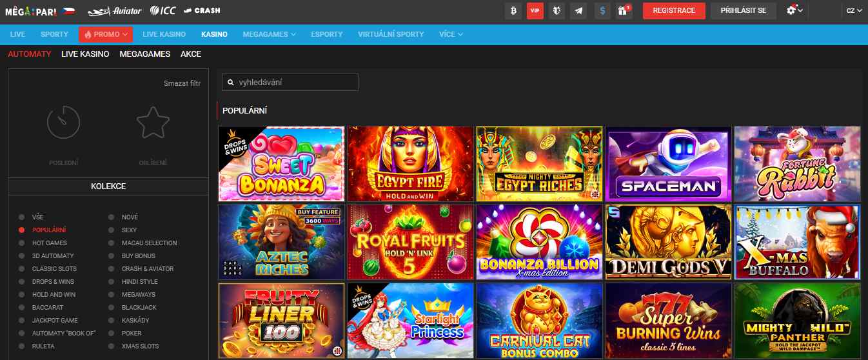Expand the Promo dropdown menu
This screenshot has height=360, width=868.
coord(106,34)
